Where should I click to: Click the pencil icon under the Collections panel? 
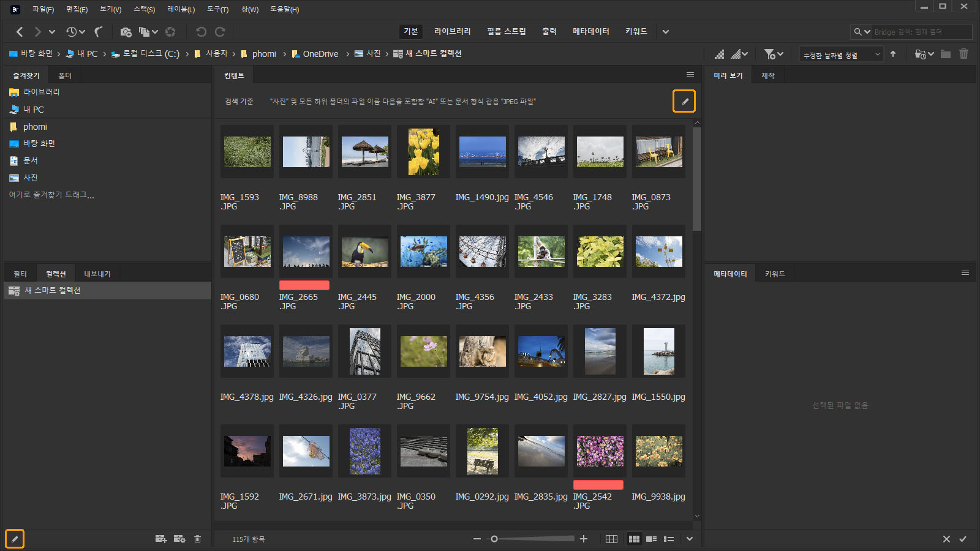(14, 539)
